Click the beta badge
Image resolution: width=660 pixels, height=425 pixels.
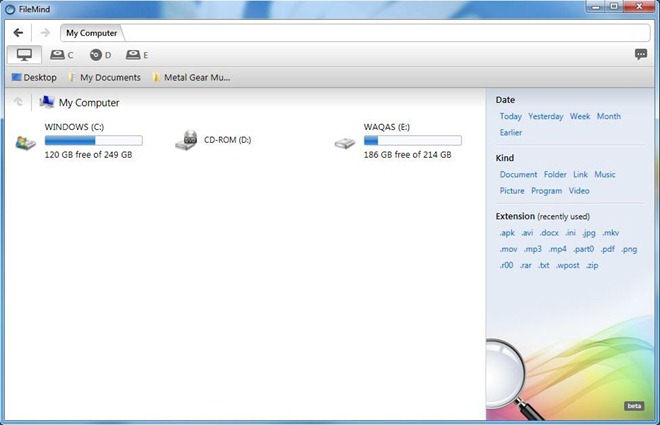point(634,406)
